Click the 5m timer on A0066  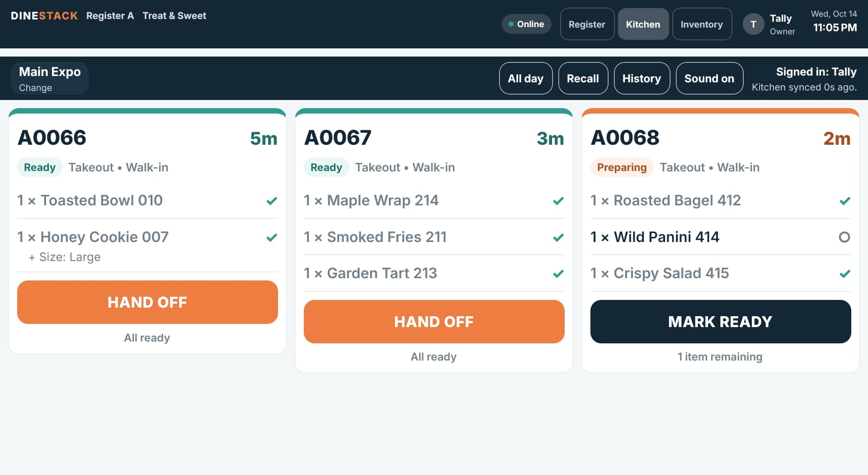(x=264, y=138)
